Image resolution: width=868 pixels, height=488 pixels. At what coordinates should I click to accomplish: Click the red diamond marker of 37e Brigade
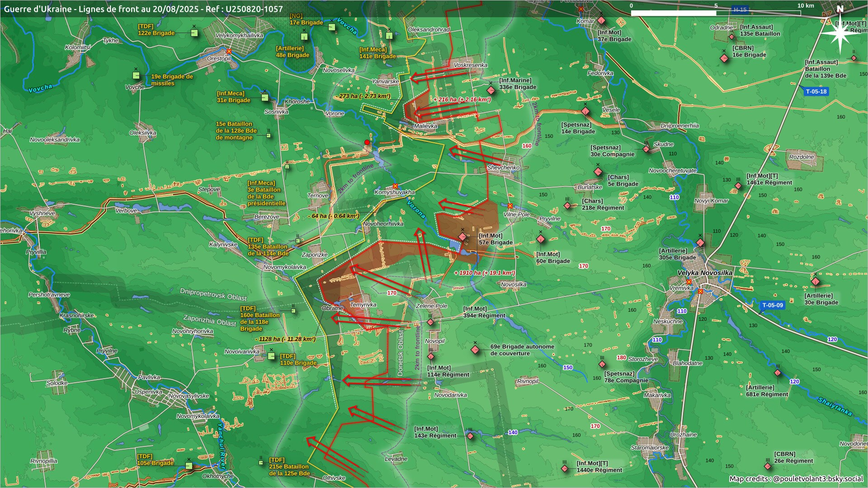point(601,20)
